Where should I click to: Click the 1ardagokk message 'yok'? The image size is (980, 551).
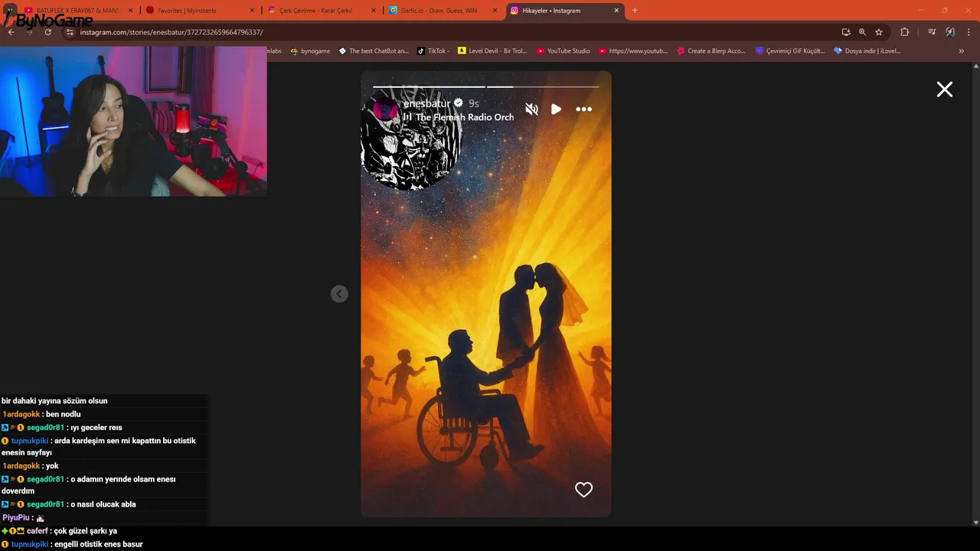[52, 466]
